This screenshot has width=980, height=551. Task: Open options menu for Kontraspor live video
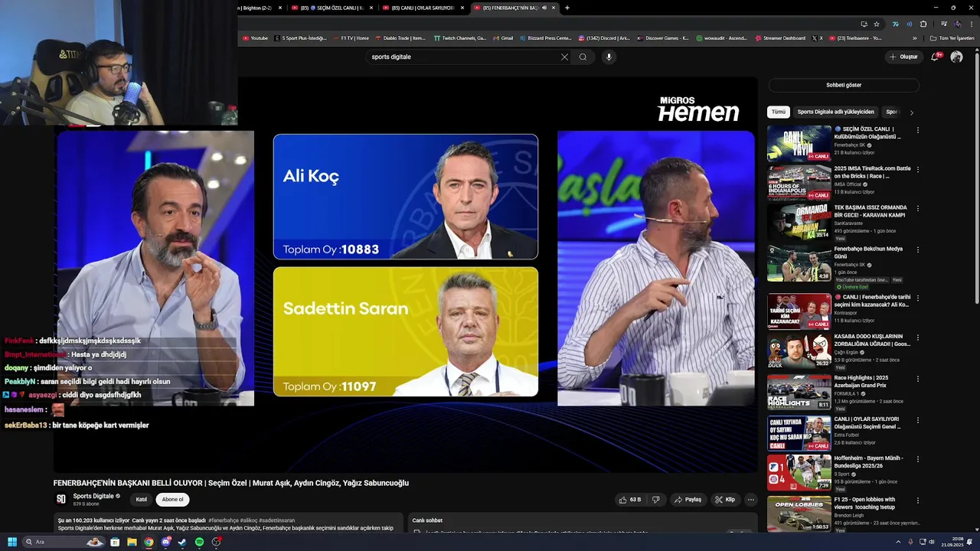pyautogui.click(x=918, y=297)
